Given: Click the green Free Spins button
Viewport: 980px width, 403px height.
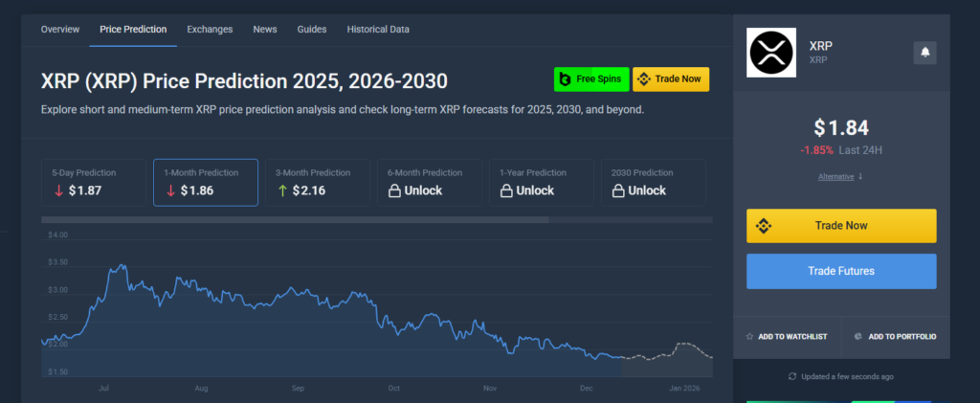Looking at the screenshot, I should (590, 79).
